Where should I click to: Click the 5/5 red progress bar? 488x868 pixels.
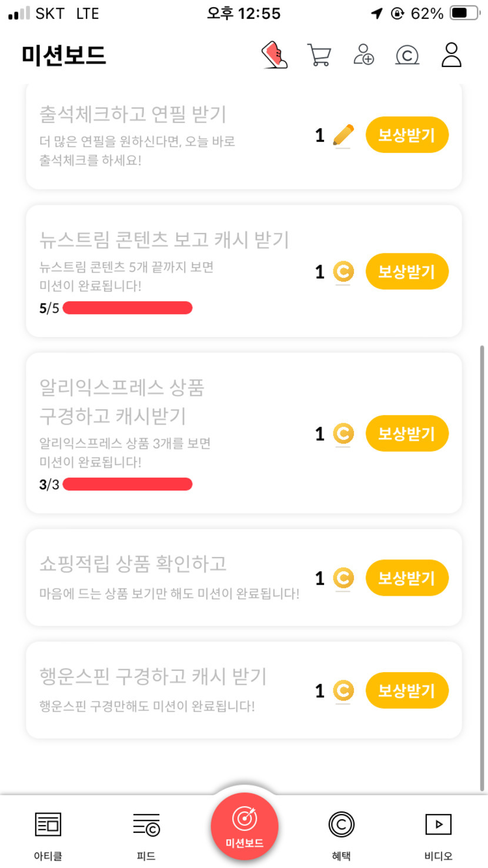coord(127,308)
